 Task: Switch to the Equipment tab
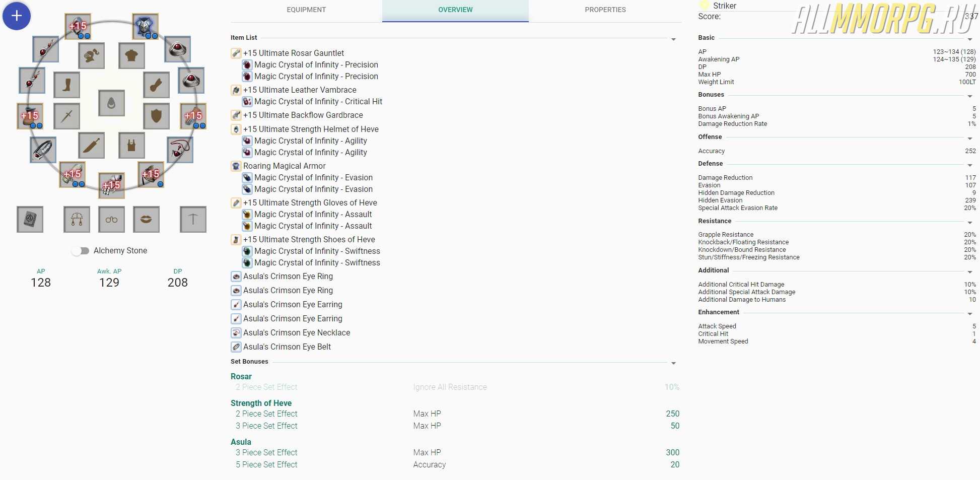point(306,10)
